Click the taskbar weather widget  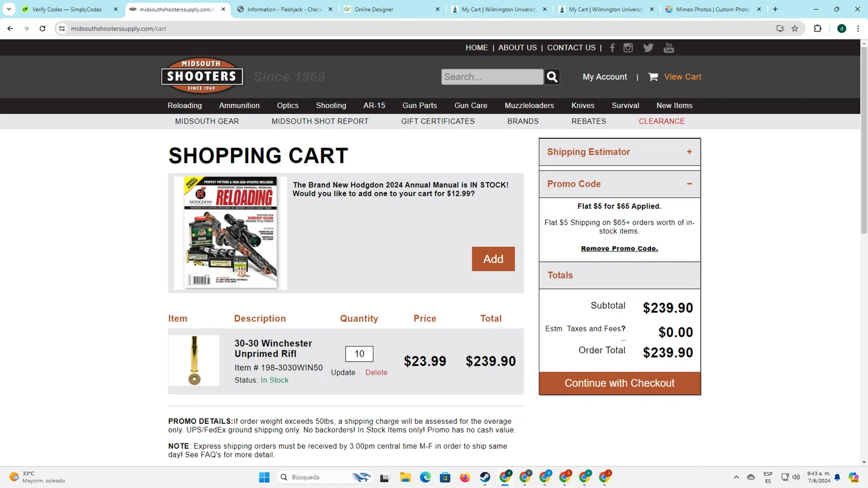tap(38, 477)
